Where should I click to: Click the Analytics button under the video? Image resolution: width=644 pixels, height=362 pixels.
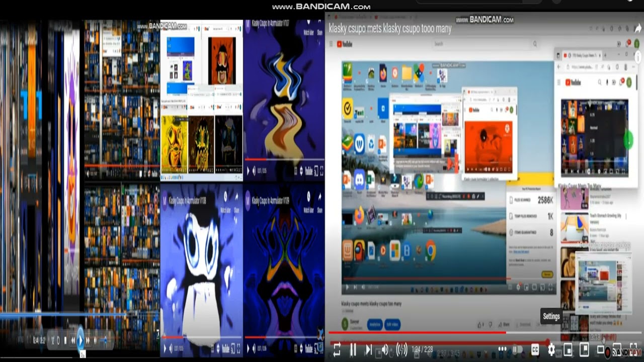(x=375, y=325)
